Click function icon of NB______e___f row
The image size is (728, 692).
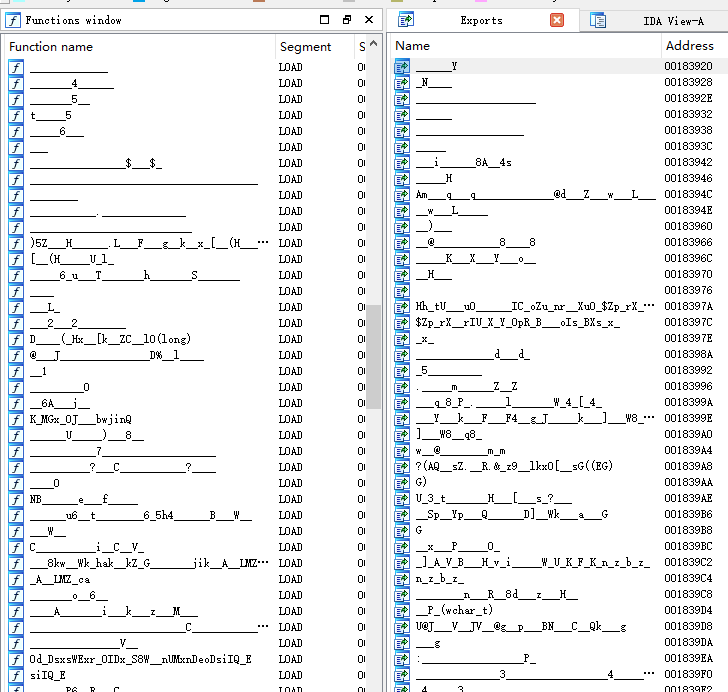[x=16, y=500]
